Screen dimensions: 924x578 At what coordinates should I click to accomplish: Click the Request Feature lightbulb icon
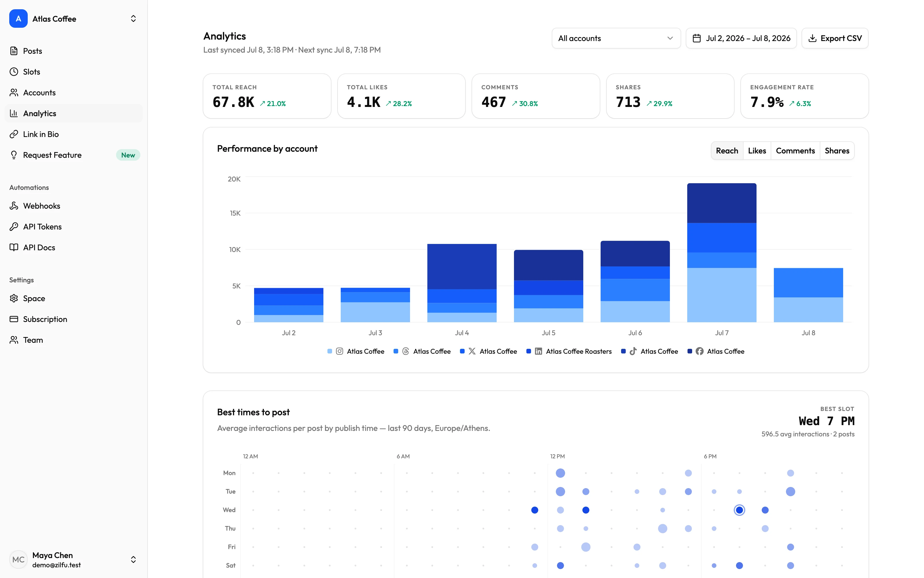tap(14, 155)
